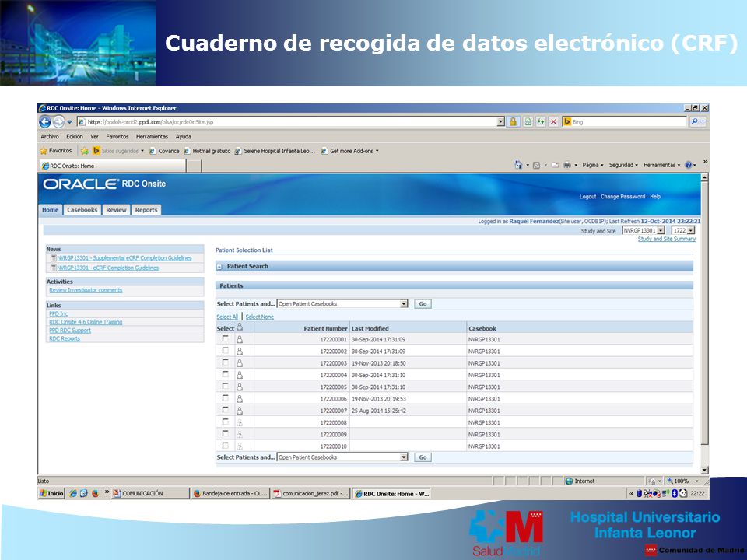Click the Select All link

(227, 317)
